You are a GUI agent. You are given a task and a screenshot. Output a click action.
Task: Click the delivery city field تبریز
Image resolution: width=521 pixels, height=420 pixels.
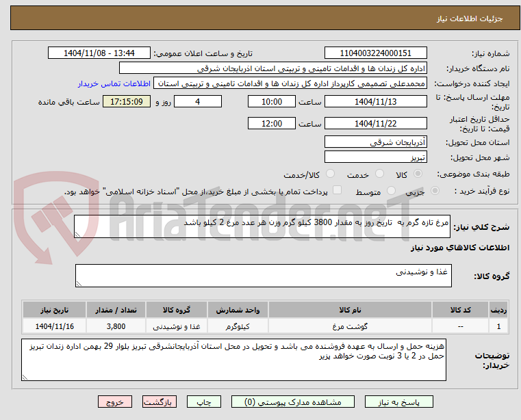(375, 157)
